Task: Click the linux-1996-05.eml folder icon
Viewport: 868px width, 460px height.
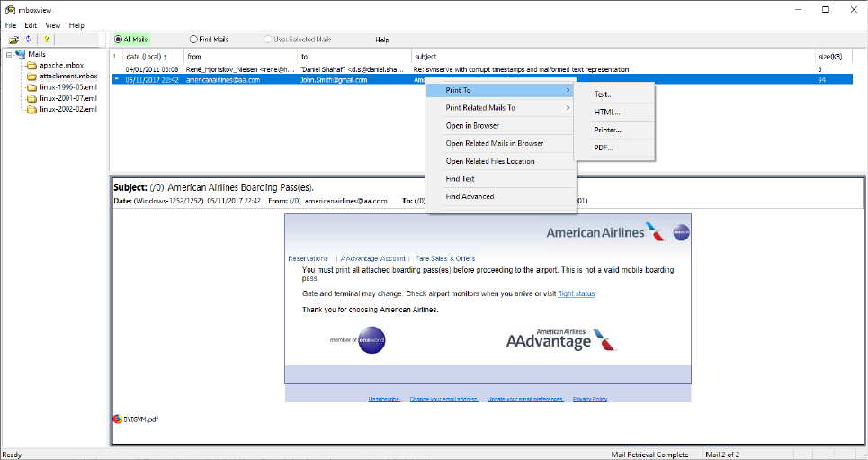Action: pyautogui.click(x=31, y=87)
